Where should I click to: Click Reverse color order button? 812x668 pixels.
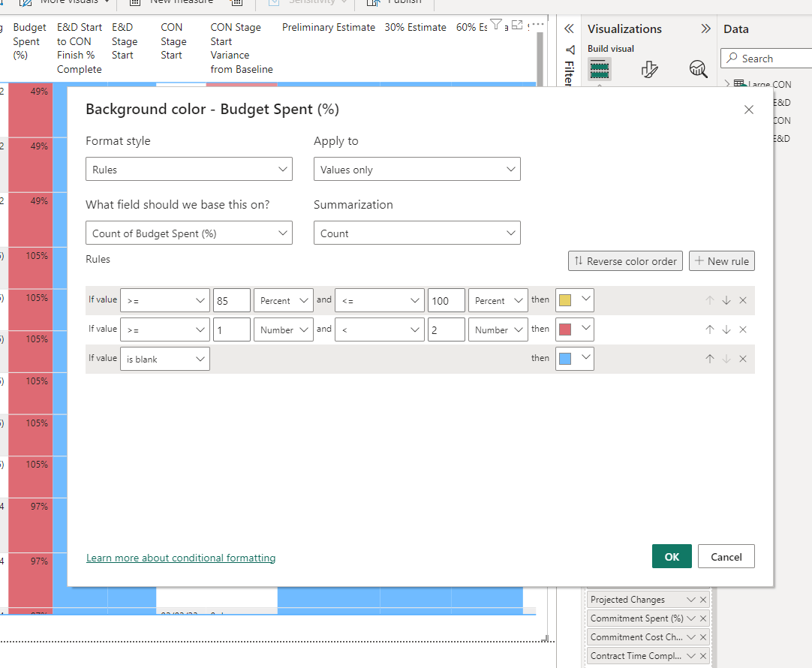point(625,261)
